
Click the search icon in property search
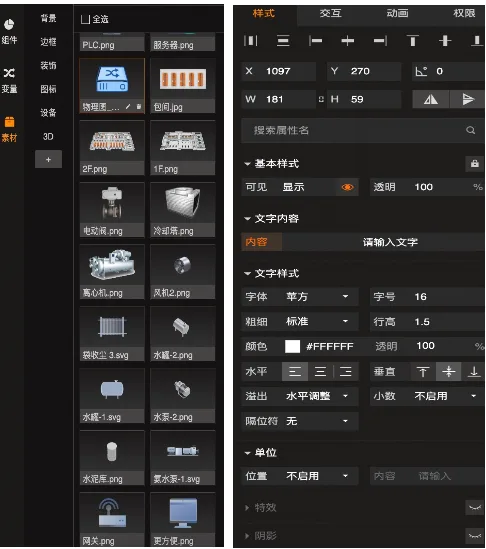click(x=471, y=130)
